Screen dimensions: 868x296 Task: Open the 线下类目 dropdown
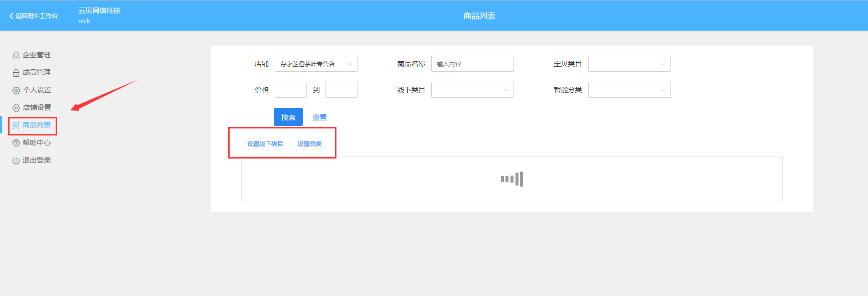(472, 90)
